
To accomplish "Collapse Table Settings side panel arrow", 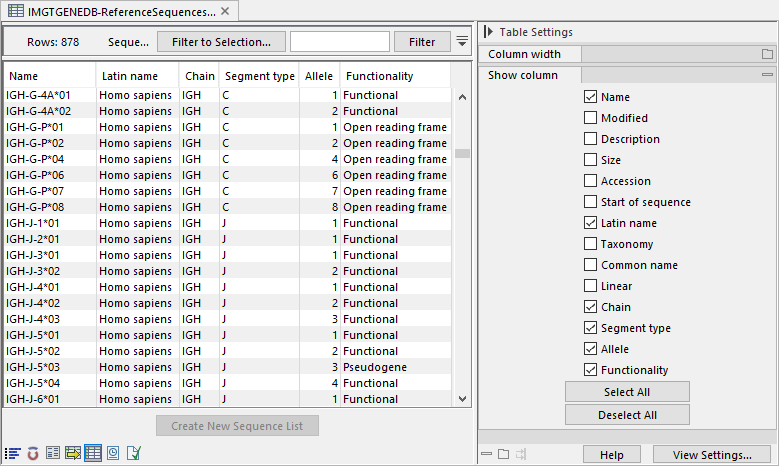I will coord(488,32).
